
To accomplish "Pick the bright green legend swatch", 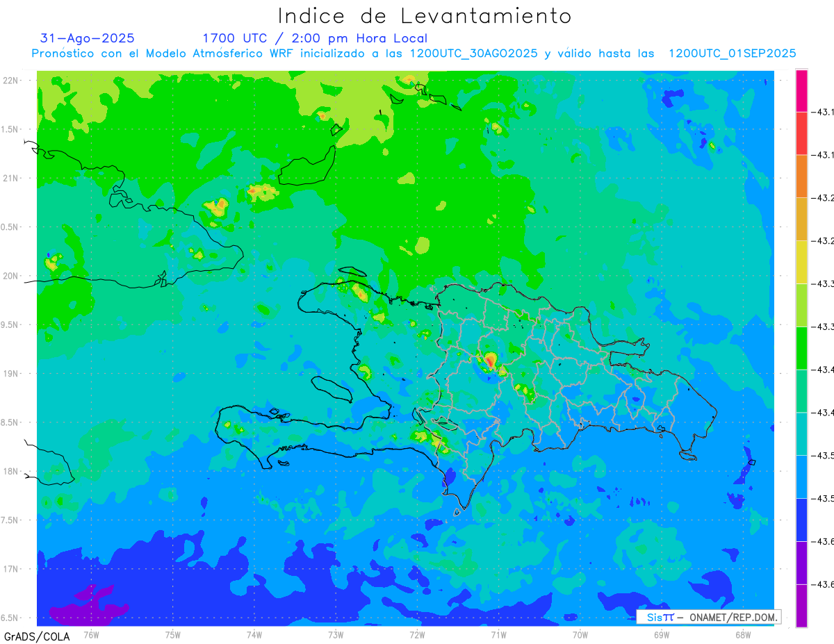I will pos(801,348).
